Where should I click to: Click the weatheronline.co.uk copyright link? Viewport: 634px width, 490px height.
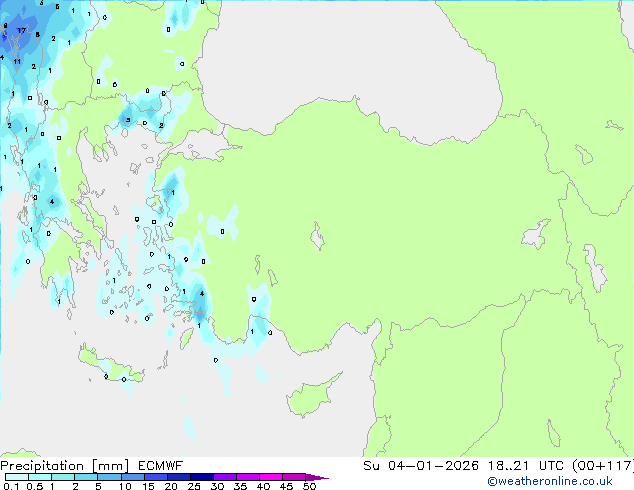pyautogui.click(x=564, y=481)
